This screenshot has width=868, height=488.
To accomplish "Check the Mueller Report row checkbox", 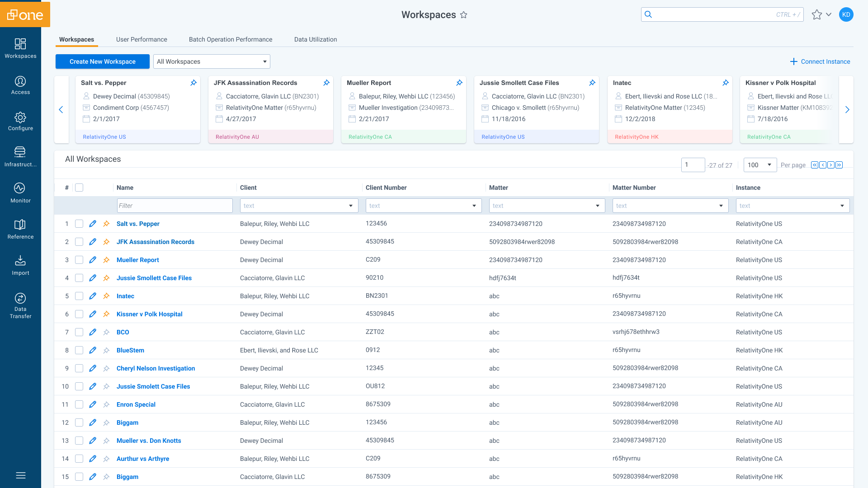I will 79,260.
